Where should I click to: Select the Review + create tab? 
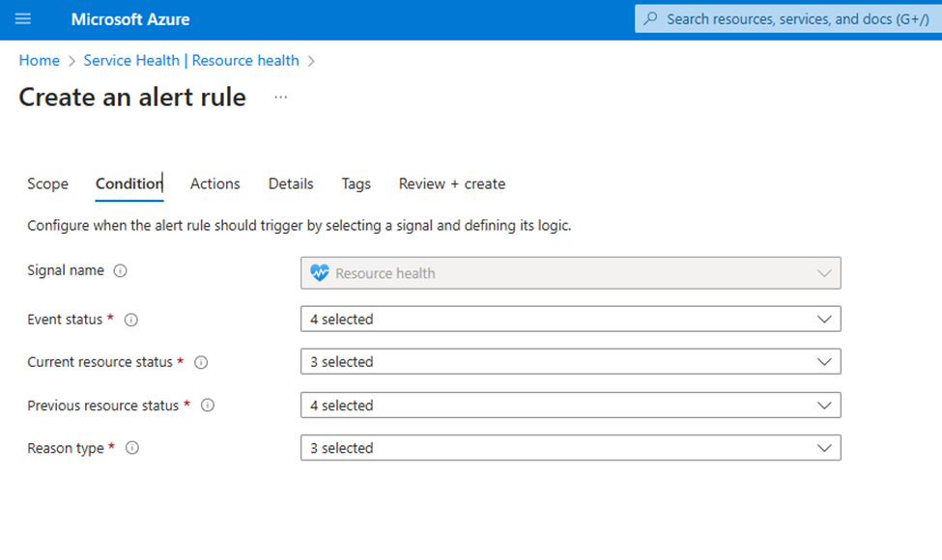pos(452,183)
